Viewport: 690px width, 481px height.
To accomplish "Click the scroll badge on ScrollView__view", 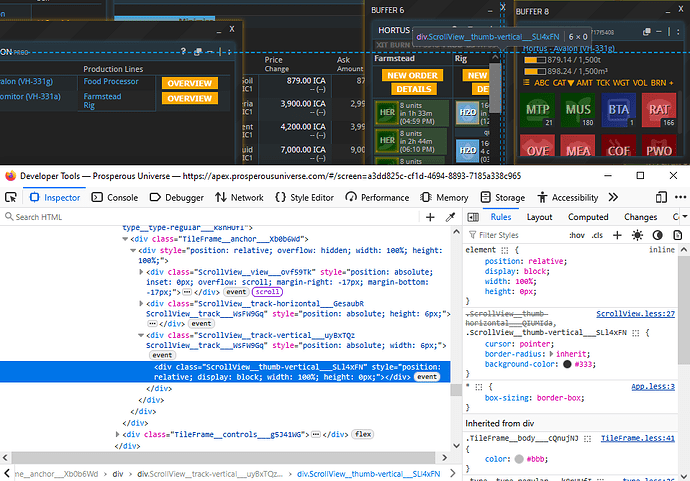I will coord(267,292).
